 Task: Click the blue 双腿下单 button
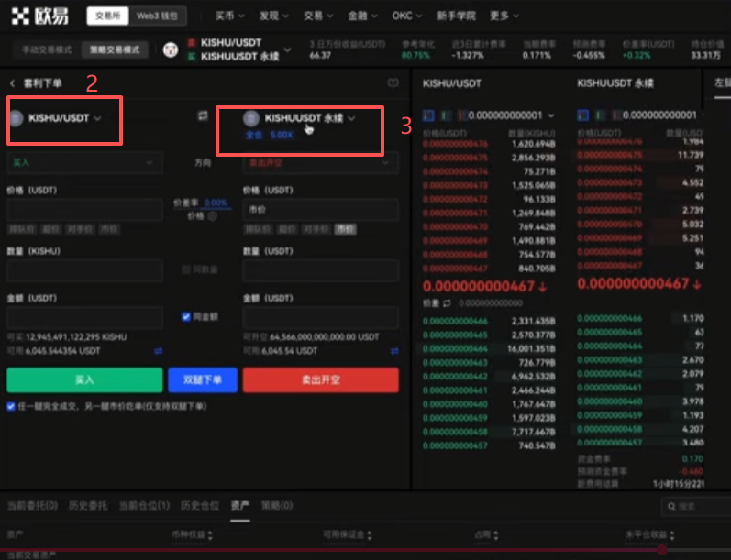click(x=203, y=380)
